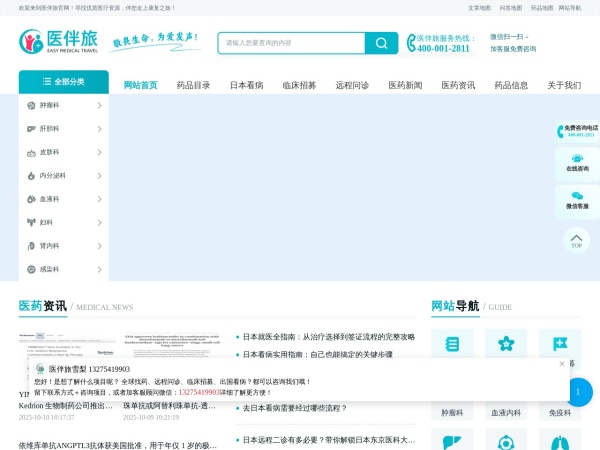Click the 肿瘤科 sidebar icon

coord(31,105)
